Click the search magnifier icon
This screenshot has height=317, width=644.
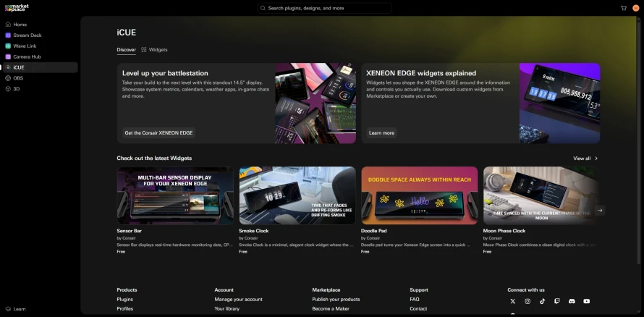[263, 8]
